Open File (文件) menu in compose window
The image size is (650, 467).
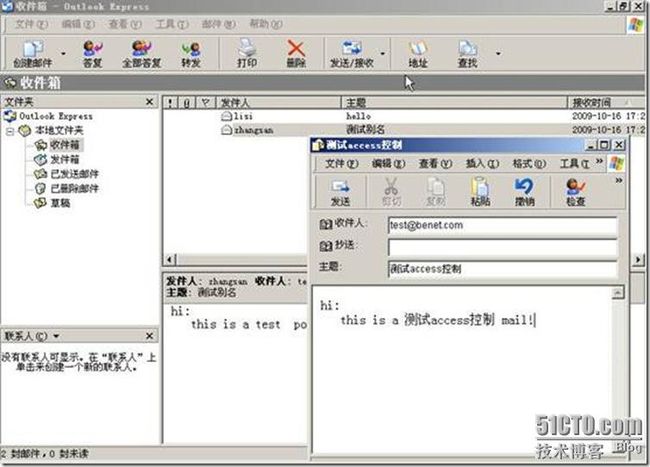(x=342, y=164)
